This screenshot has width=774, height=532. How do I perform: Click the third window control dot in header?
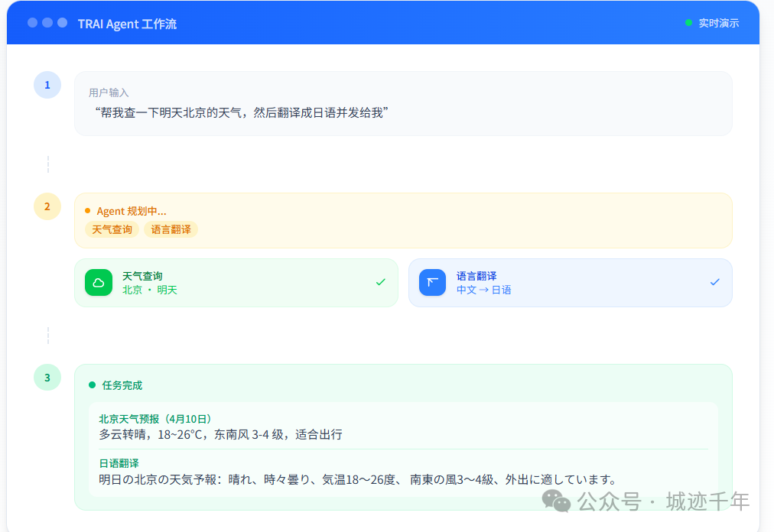[62, 23]
